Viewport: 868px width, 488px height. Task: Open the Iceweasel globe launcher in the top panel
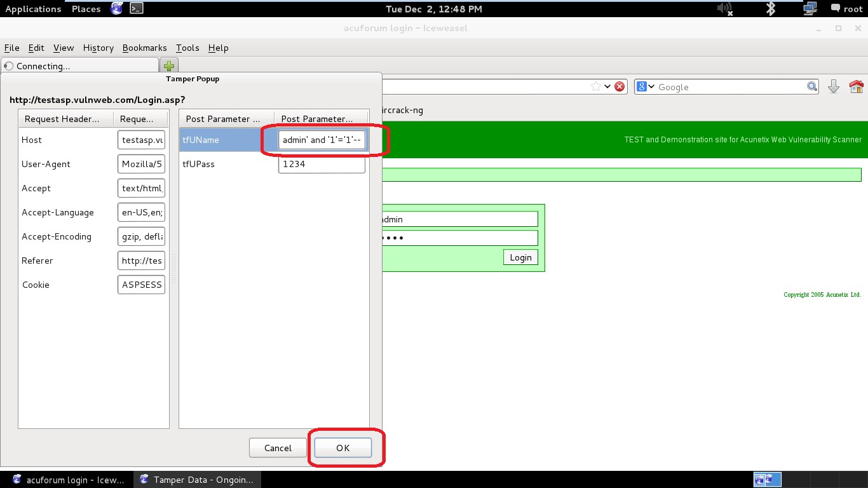[x=116, y=8]
